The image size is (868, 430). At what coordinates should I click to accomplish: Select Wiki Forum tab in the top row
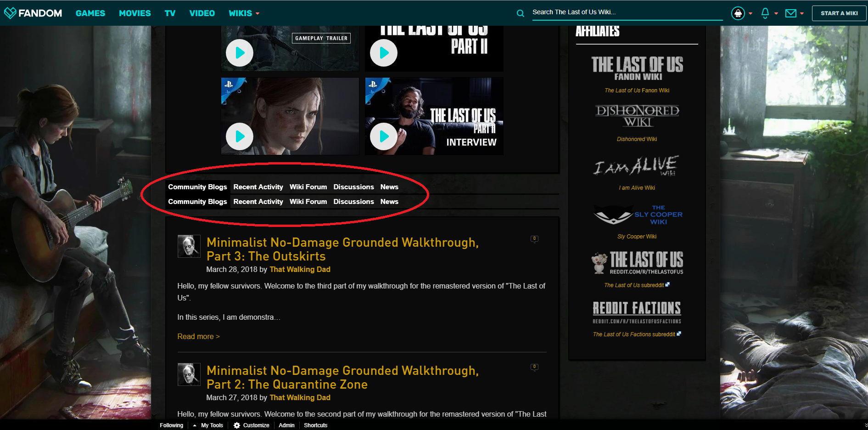pyautogui.click(x=308, y=187)
